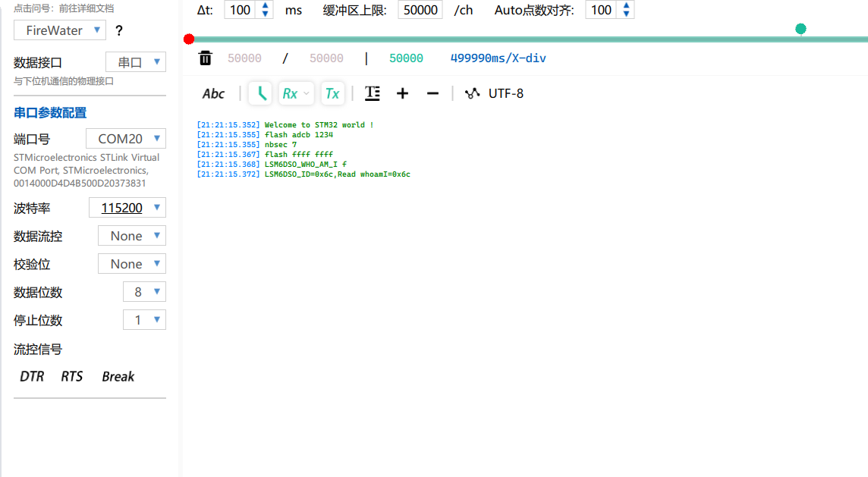Increase font size with plus icon
868x477 pixels.
pyautogui.click(x=402, y=93)
